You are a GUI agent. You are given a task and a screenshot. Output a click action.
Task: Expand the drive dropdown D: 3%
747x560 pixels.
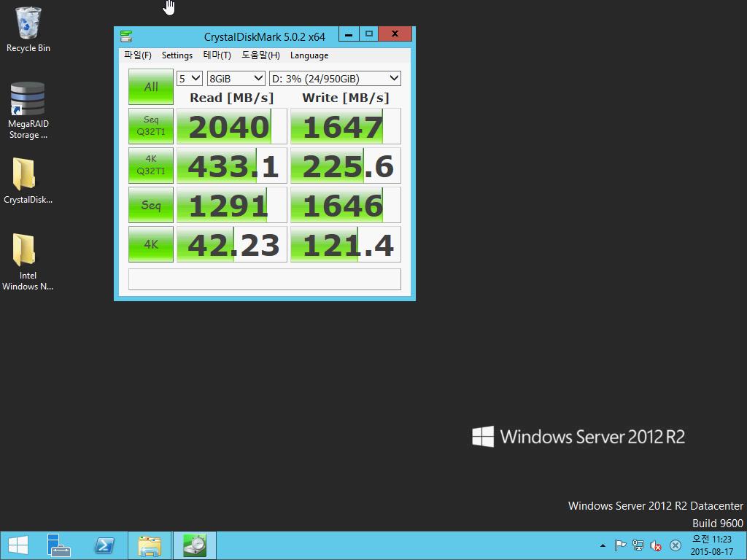pyautogui.click(x=335, y=79)
